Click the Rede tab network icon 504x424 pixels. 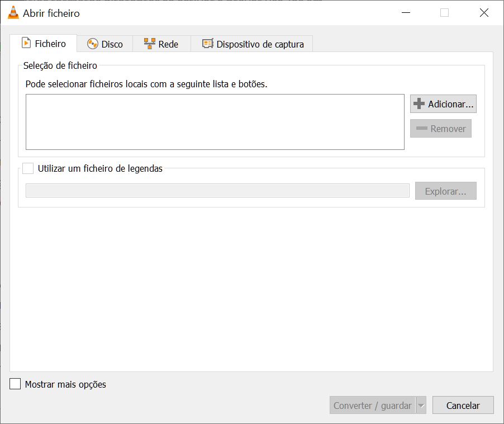[149, 44]
